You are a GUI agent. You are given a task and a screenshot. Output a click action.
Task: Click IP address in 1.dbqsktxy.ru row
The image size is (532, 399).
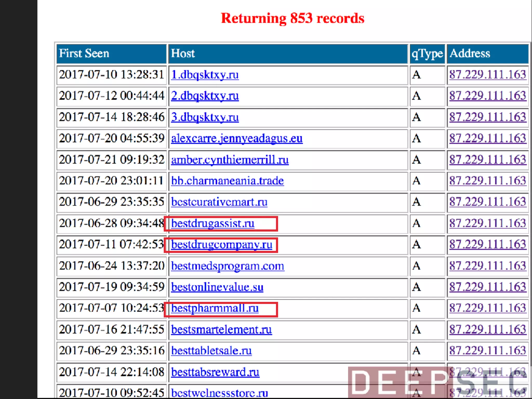[488, 75]
